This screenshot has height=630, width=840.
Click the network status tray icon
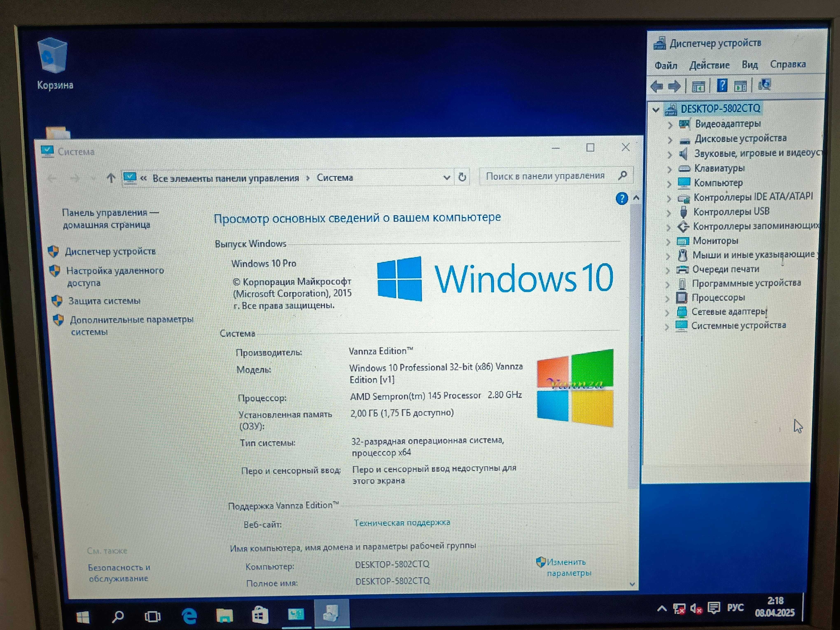(679, 609)
